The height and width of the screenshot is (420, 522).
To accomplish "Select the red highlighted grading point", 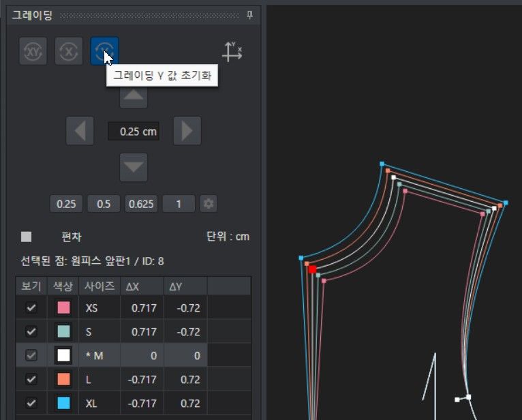I will point(312,269).
